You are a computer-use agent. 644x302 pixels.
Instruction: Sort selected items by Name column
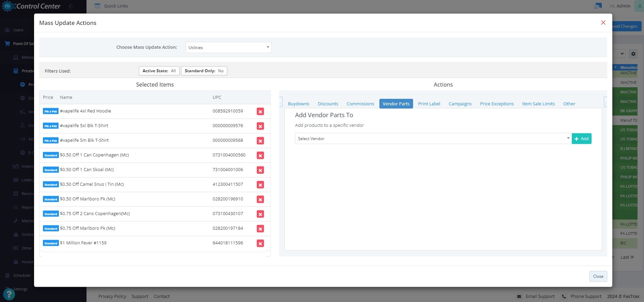[66, 97]
